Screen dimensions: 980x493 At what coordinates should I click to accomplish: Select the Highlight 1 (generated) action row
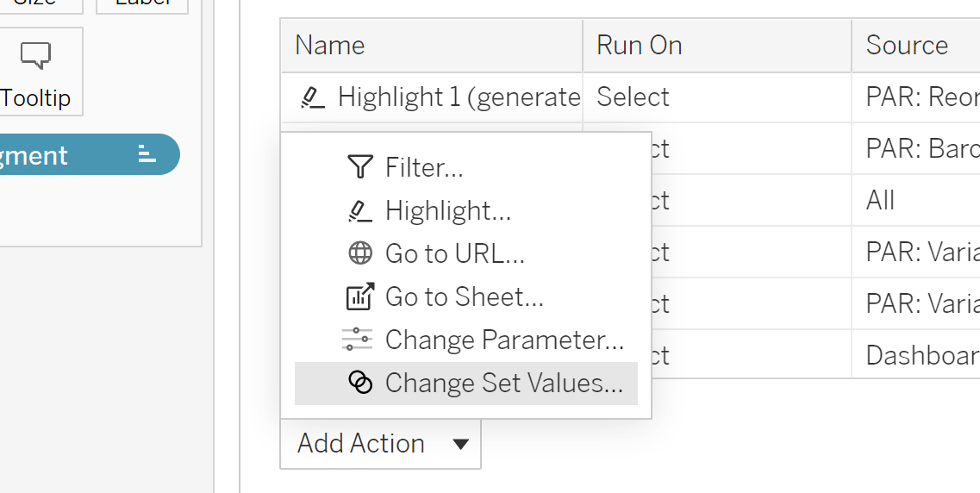click(457, 97)
